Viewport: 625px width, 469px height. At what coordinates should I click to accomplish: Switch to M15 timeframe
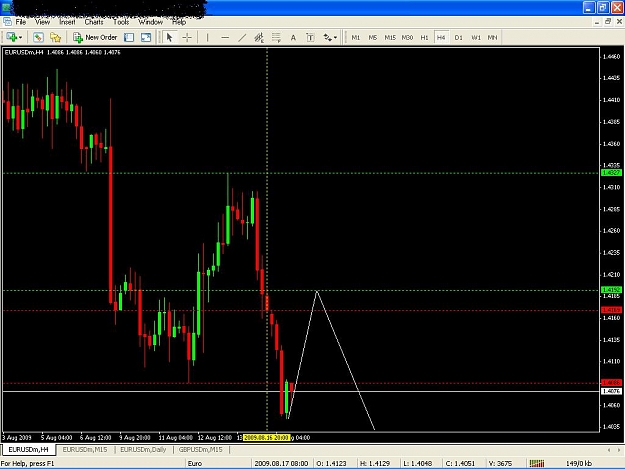pos(390,37)
